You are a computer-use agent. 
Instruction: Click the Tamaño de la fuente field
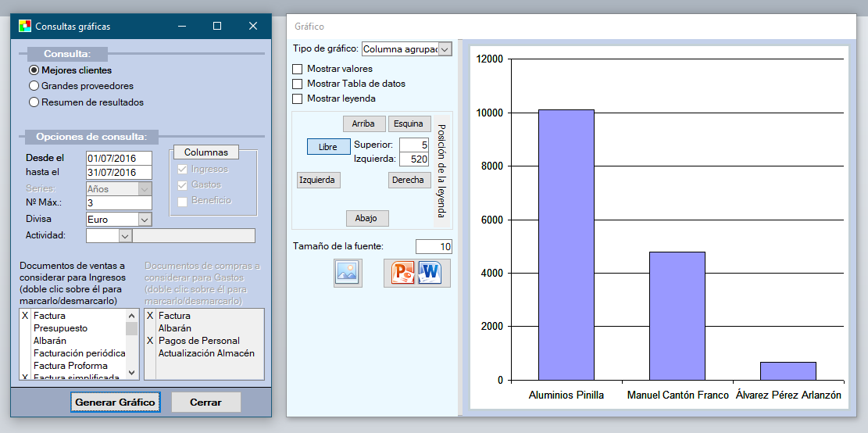pos(434,247)
